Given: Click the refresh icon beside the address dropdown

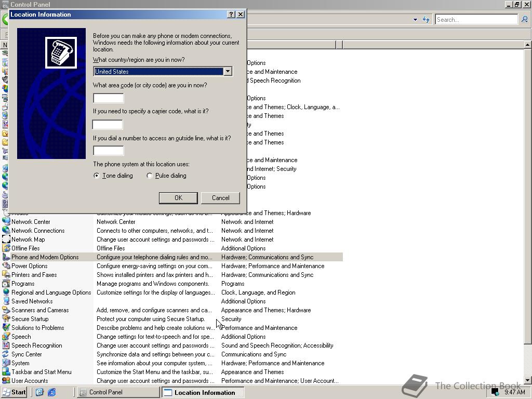Looking at the screenshot, I should 426,19.
